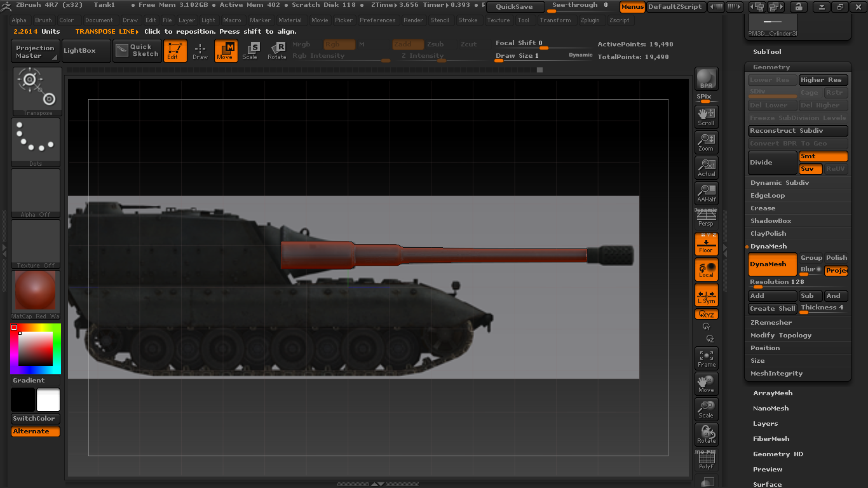This screenshot has height=488, width=868.
Task: Select the Move transpose mode
Action: pyautogui.click(x=226, y=51)
